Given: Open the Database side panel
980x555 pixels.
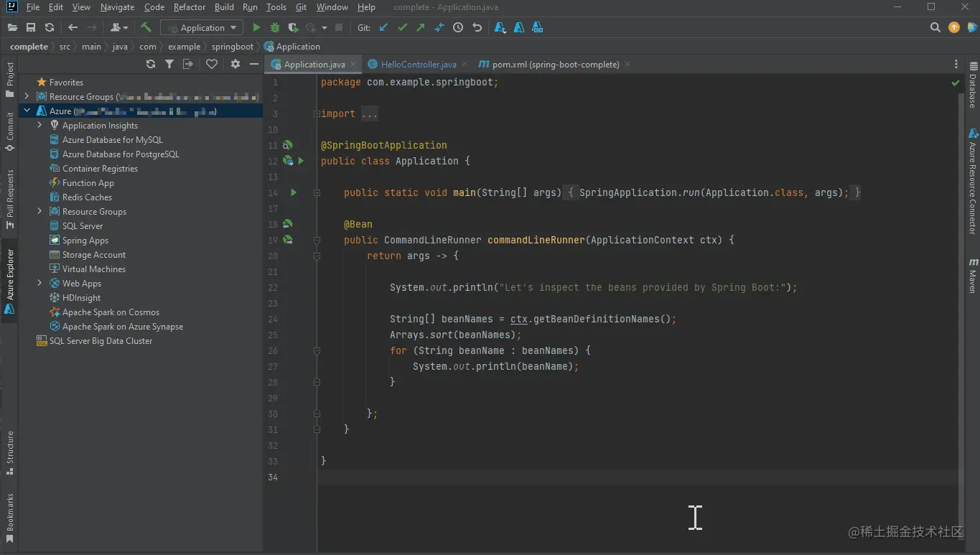Looking at the screenshot, I should point(973,85).
